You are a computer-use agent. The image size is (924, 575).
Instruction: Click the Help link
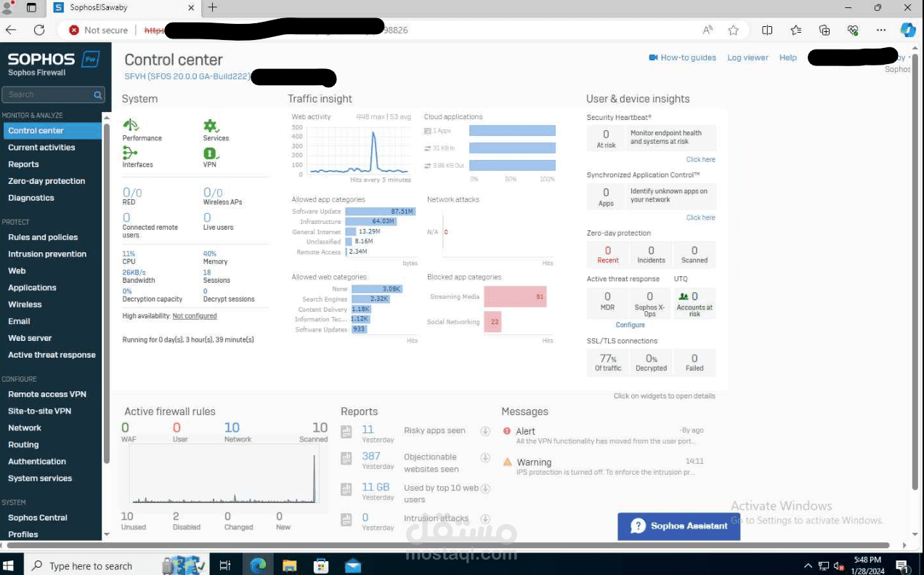[788, 57]
